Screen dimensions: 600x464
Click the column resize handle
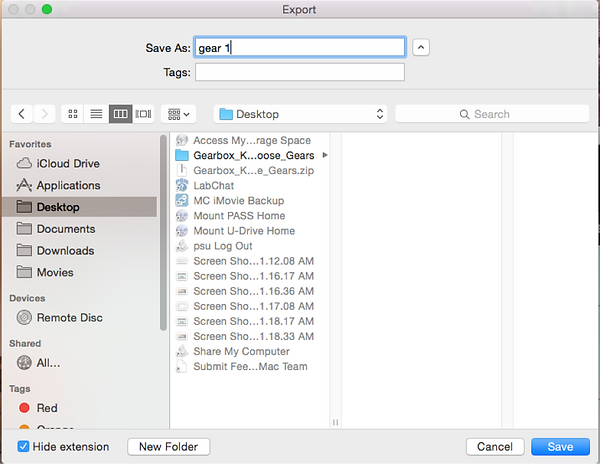tap(335, 422)
